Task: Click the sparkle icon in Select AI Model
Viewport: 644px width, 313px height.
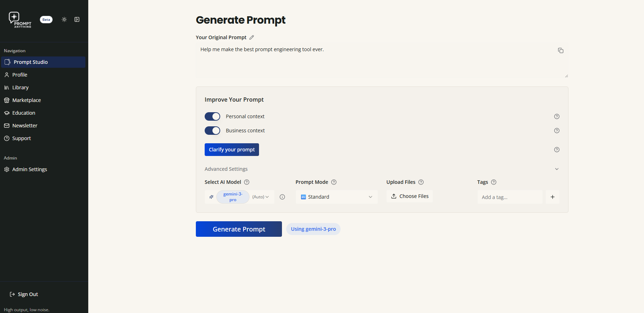Action: (211, 197)
